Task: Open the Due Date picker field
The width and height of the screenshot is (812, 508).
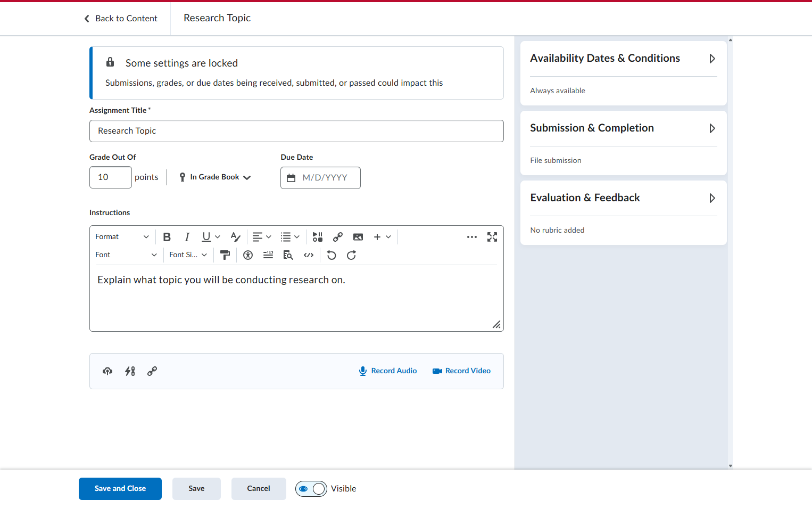Action: [320, 178]
